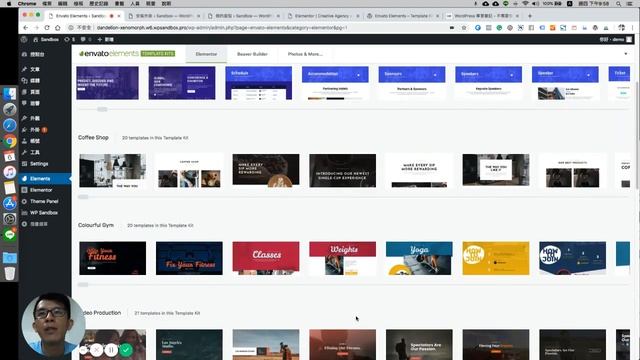Reload the current page
640x360 pixels.
[47, 28]
